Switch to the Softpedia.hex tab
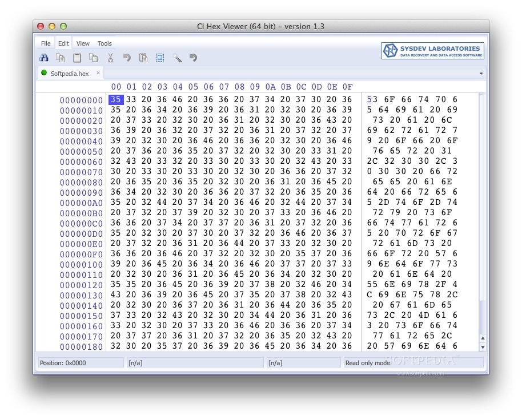 click(69, 73)
